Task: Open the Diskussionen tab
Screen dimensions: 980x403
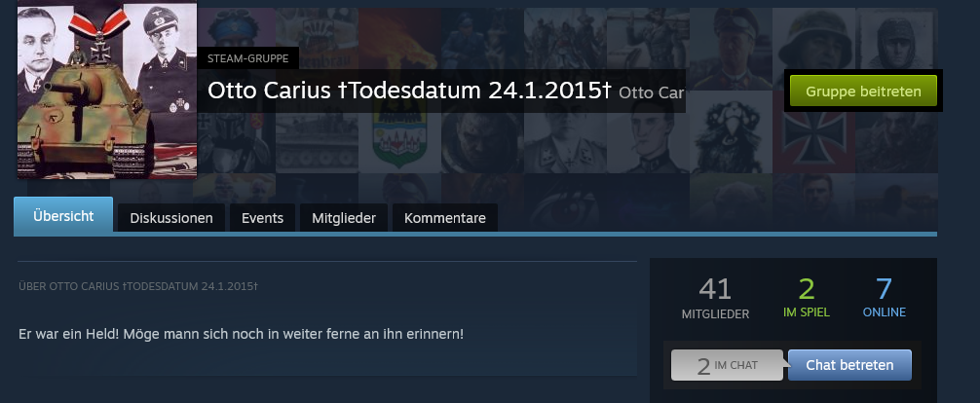Action: pyautogui.click(x=171, y=218)
